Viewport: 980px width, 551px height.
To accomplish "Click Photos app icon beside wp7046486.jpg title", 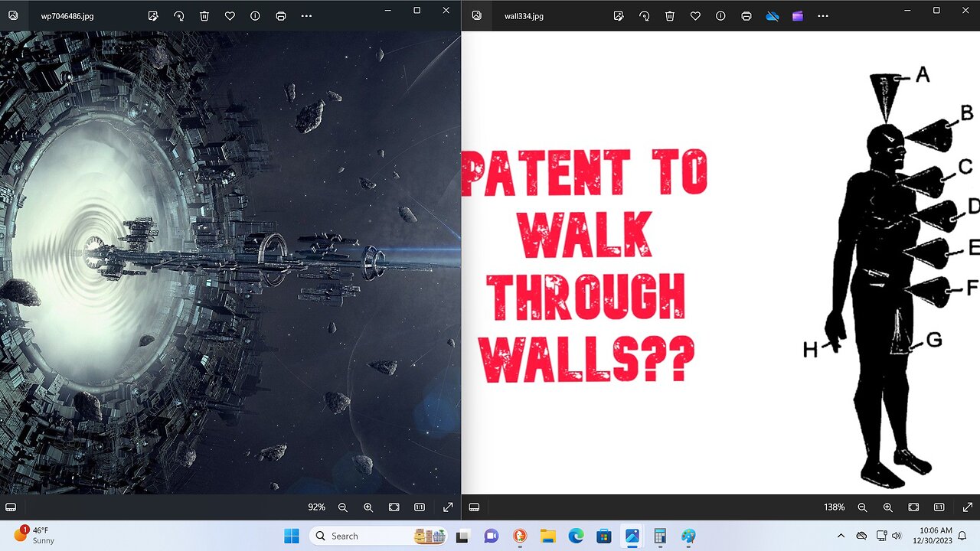I will coord(13,15).
